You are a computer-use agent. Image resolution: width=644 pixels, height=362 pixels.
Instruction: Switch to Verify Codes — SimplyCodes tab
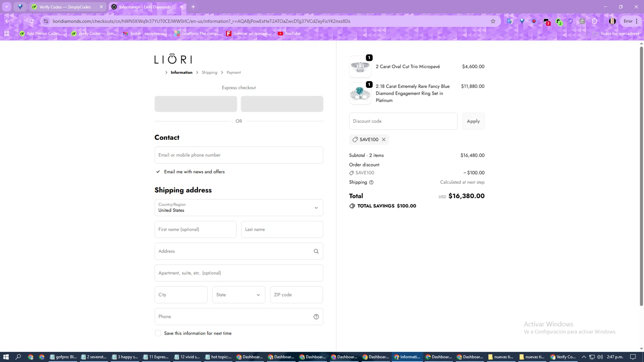point(67,7)
